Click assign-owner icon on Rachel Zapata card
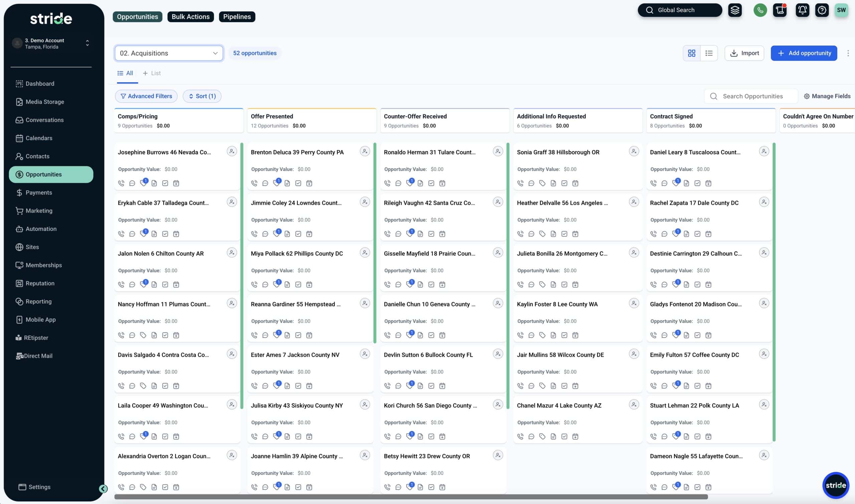Screen dimensions: 855x504 tap(764, 202)
